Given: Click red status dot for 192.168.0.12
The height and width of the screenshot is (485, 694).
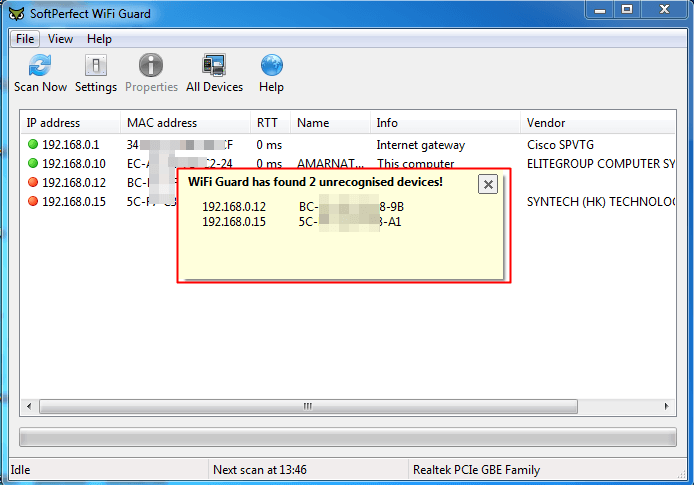Looking at the screenshot, I should click(x=33, y=182).
